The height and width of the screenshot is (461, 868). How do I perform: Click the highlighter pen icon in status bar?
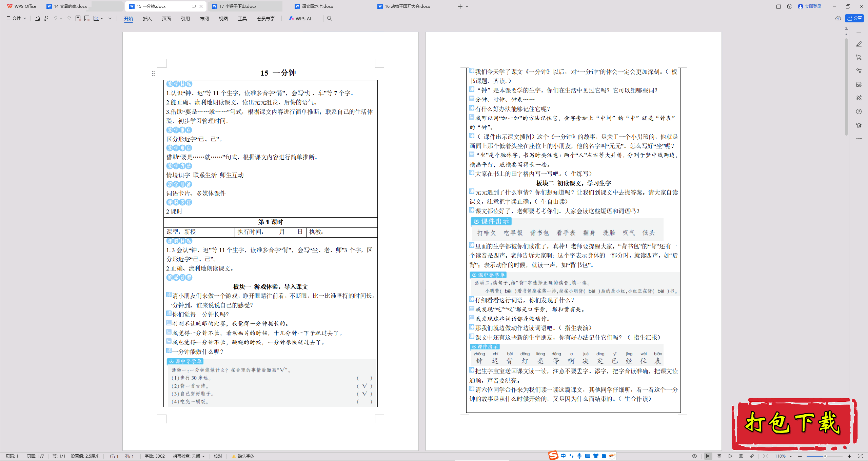point(752,456)
